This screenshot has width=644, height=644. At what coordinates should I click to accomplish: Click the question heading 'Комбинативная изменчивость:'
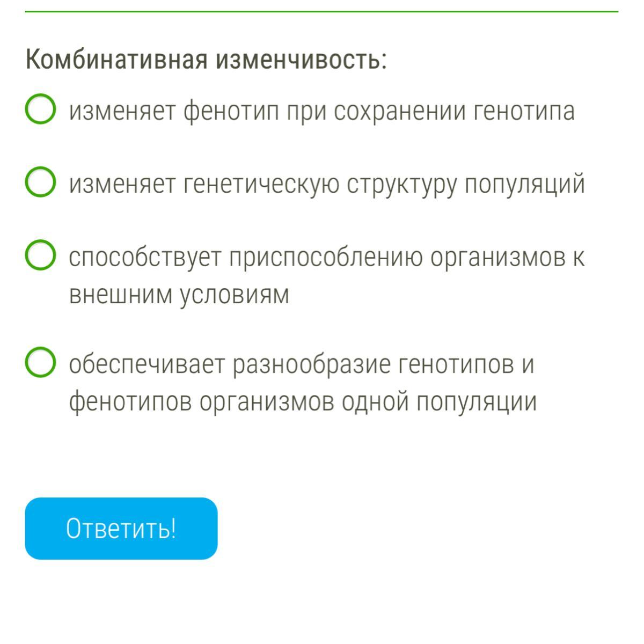tap(206, 59)
